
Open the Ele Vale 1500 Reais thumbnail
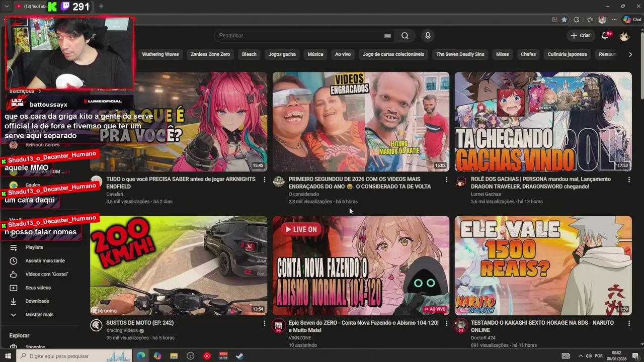click(x=543, y=265)
